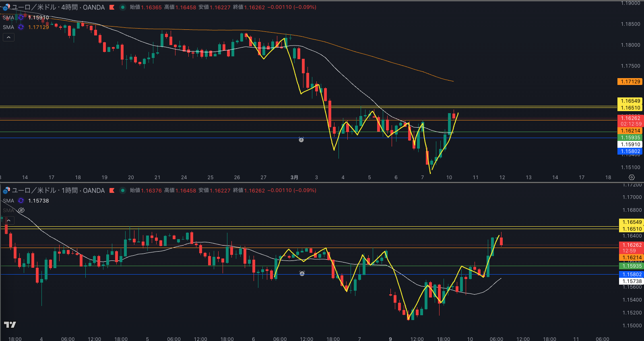Image resolution: width=644 pixels, height=341 pixels.
Task: Click the red flag icon on the 1-hour chart
Action: point(112,190)
